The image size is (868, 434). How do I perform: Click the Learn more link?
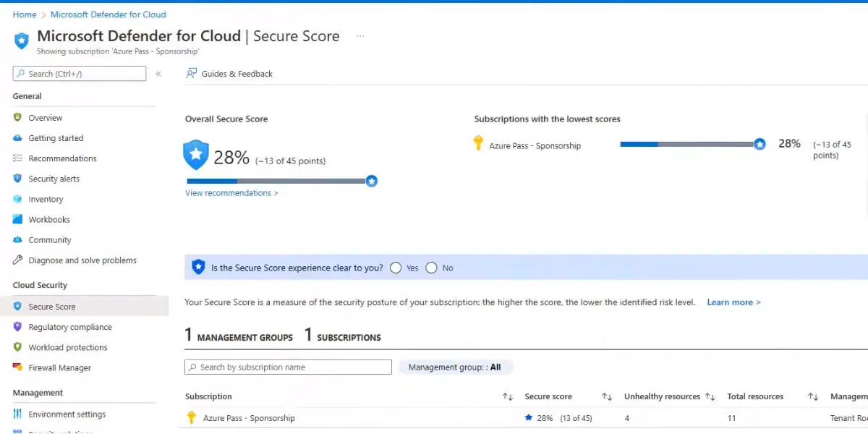coord(733,302)
